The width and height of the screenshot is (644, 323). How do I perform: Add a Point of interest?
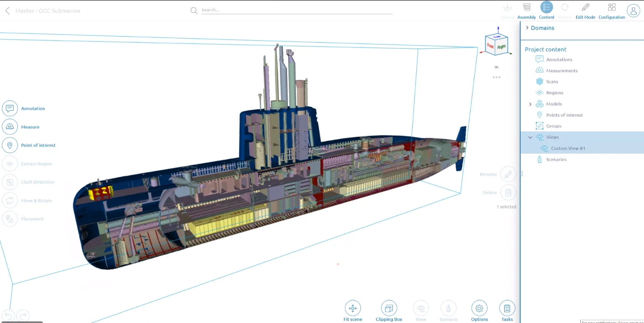pos(10,145)
